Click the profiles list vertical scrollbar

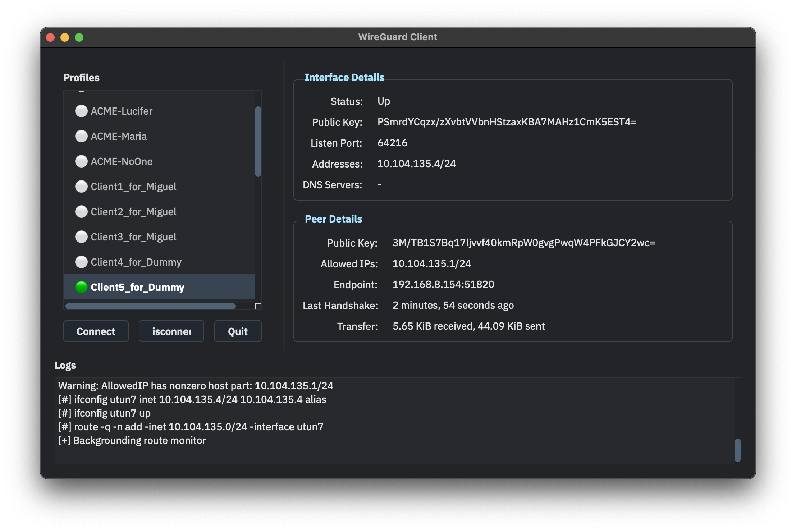[x=258, y=142]
